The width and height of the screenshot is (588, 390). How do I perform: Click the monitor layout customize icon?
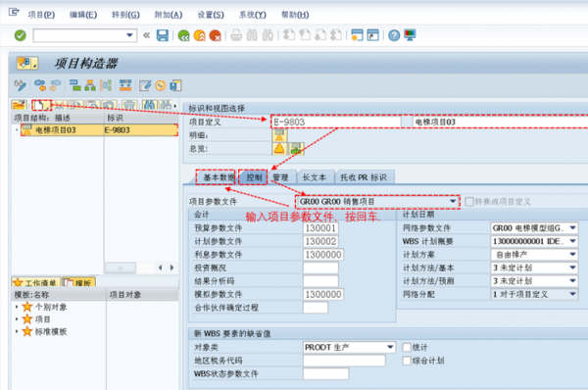click(410, 35)
